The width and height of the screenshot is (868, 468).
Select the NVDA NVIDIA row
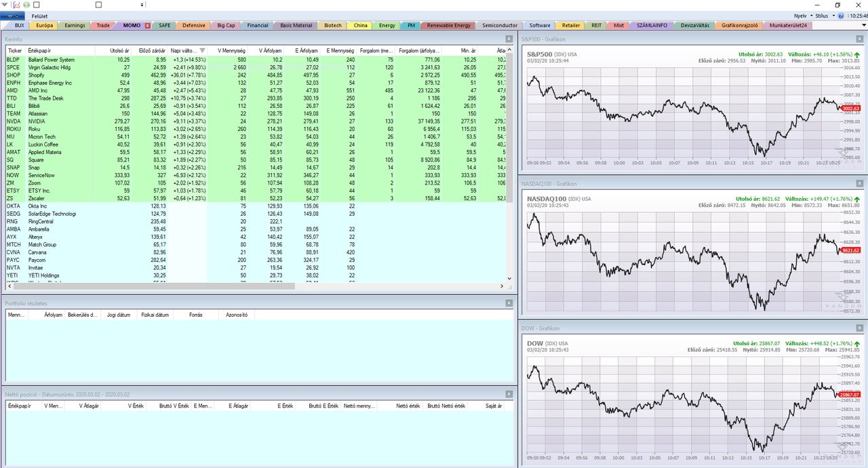click(256, 121)
